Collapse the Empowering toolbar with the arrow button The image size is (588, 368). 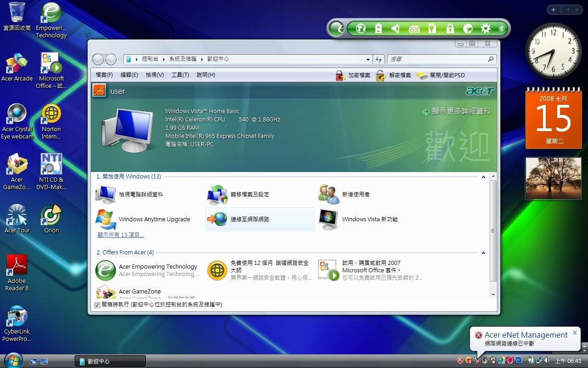(502, 29)
